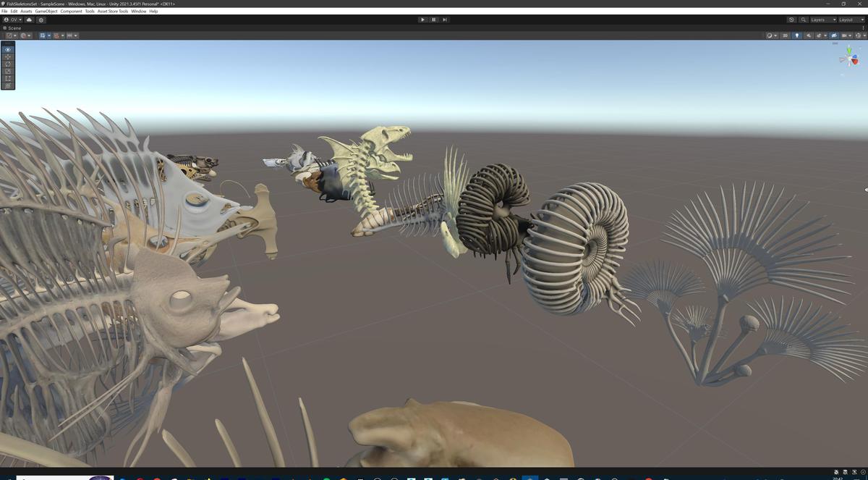Select the Rotate tool

(x=7, y=64)
